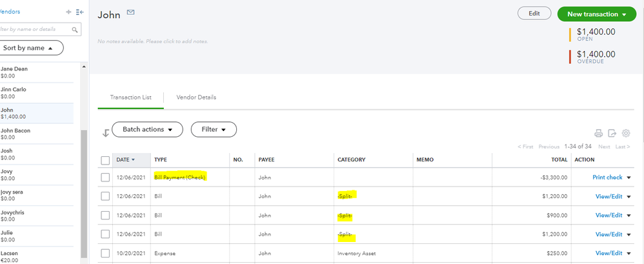This screenshot has width=644, height=264.
Task: Select vendor John Bacon in the list
Action: [x=37, y=134]
